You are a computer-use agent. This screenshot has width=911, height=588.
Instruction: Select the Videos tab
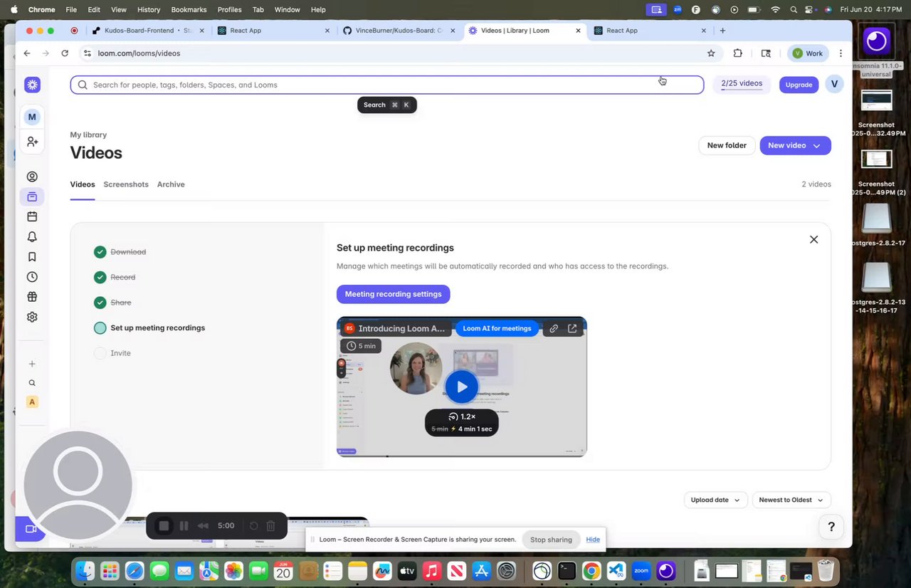coord(83,184)
